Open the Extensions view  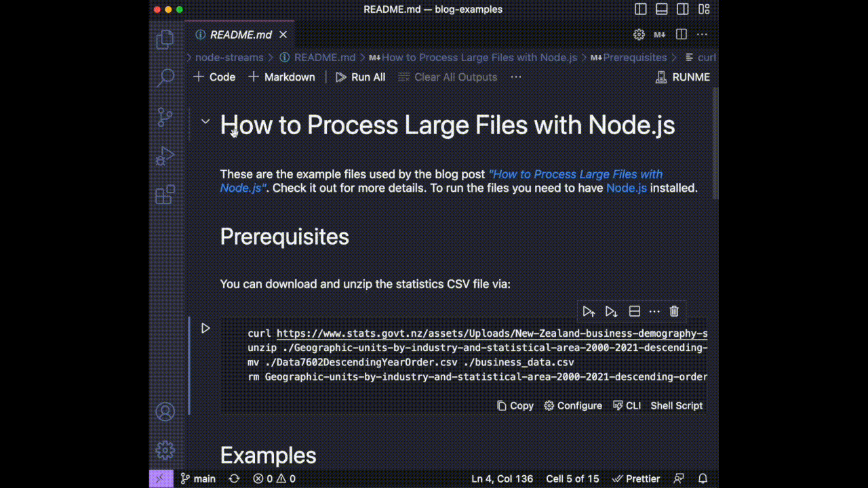(x=165, y=196)
